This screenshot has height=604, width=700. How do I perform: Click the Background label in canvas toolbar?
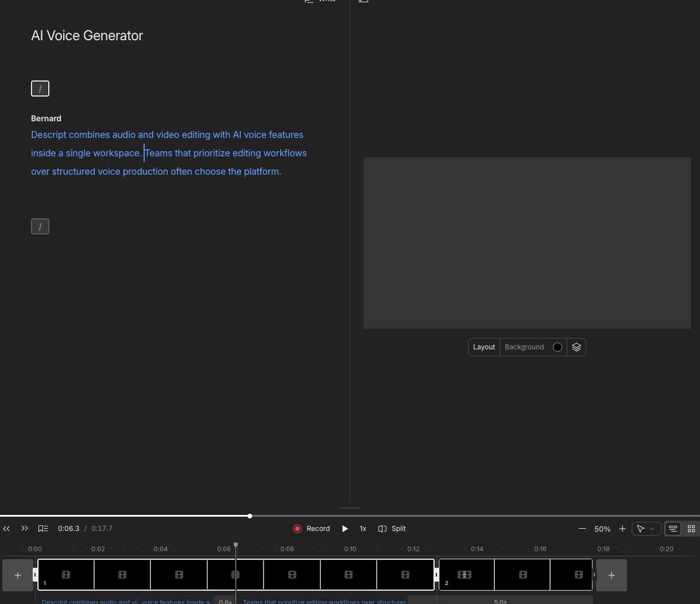click(524, 347)
